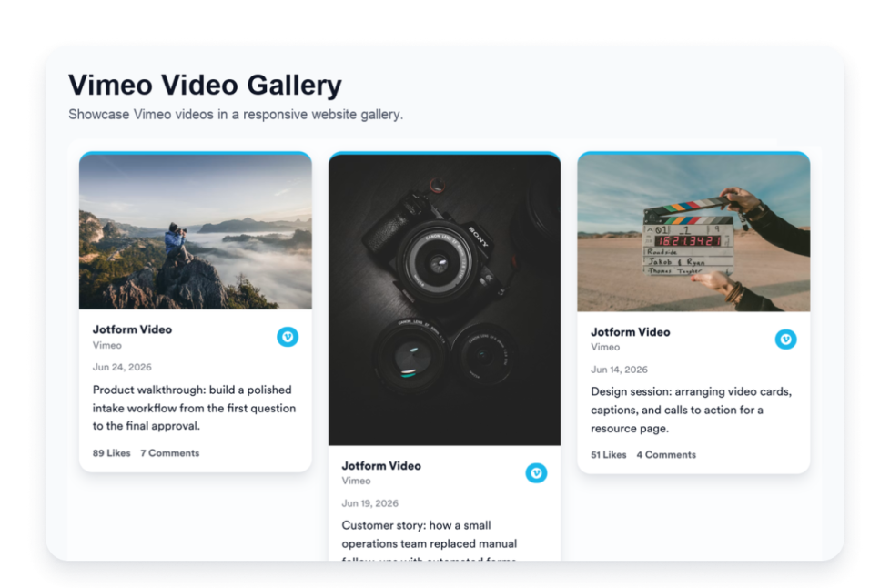Click the Vimeo icon on the Jun 14 card
The image size is (890, 588).
click(786, 340)
